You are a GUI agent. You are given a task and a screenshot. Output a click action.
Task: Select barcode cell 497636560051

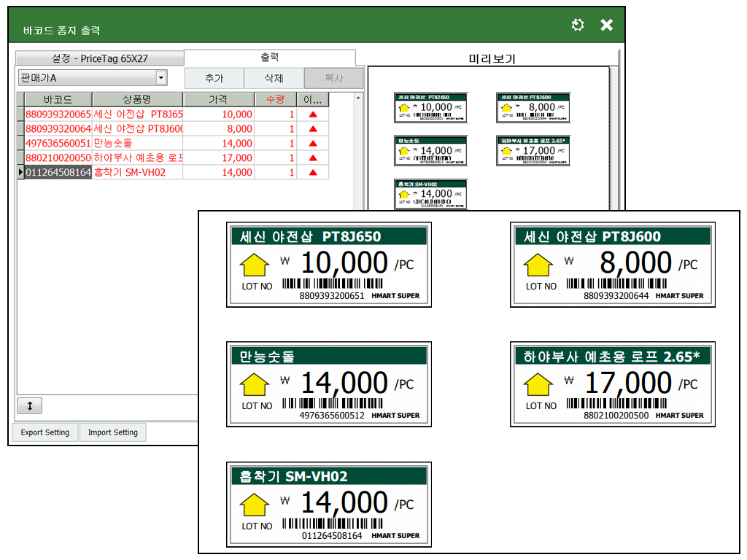pos(58,144)
